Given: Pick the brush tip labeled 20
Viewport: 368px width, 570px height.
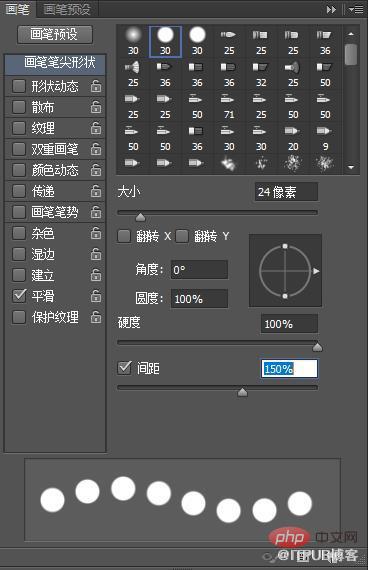Looking at the screenshot, I should [293, 138].
